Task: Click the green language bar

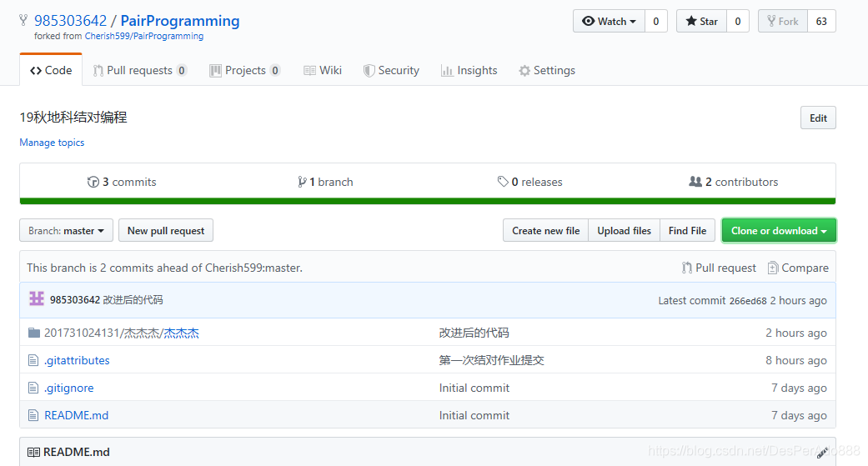Action: click(x=428, y=201)
